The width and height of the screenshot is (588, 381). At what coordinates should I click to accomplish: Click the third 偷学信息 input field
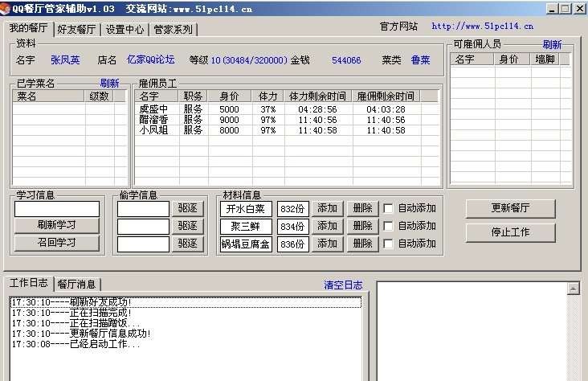click(x=143, y=244)
